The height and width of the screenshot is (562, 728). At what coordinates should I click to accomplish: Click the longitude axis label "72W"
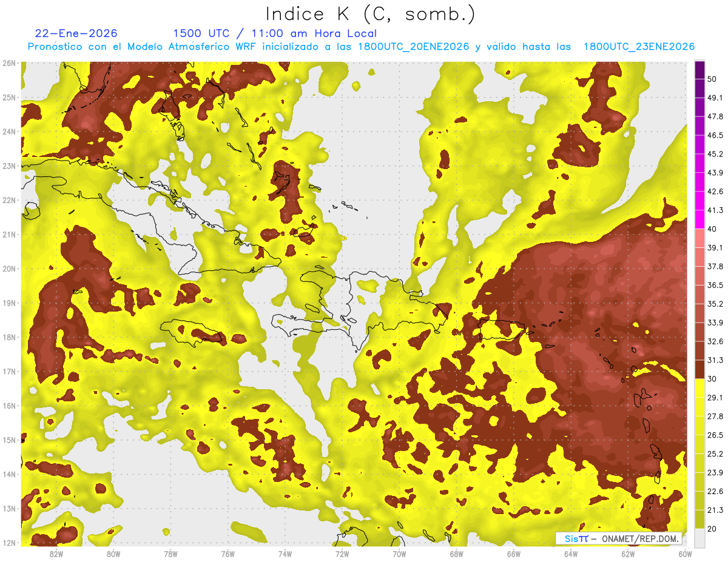point(342,554)
